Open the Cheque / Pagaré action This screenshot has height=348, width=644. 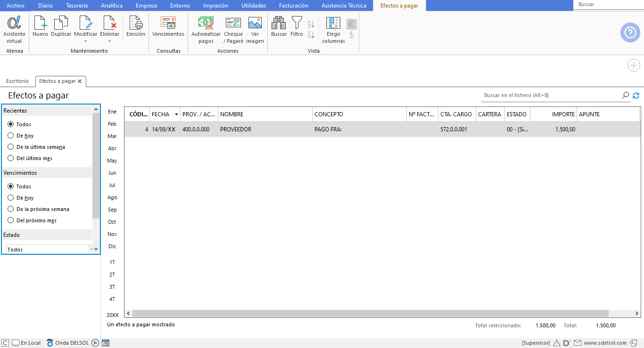point(233,30)
